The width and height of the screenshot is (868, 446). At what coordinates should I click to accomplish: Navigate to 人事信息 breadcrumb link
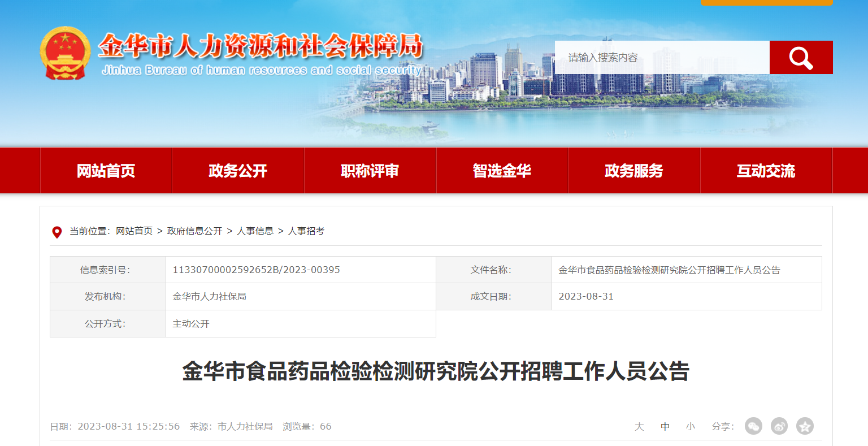point(255,231)
